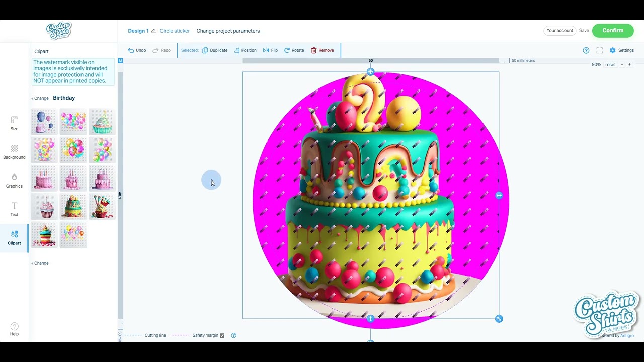The image size is (644, 362).
Task: Click Change link below the clipart thumbnails
Action: tap(40, 263)
